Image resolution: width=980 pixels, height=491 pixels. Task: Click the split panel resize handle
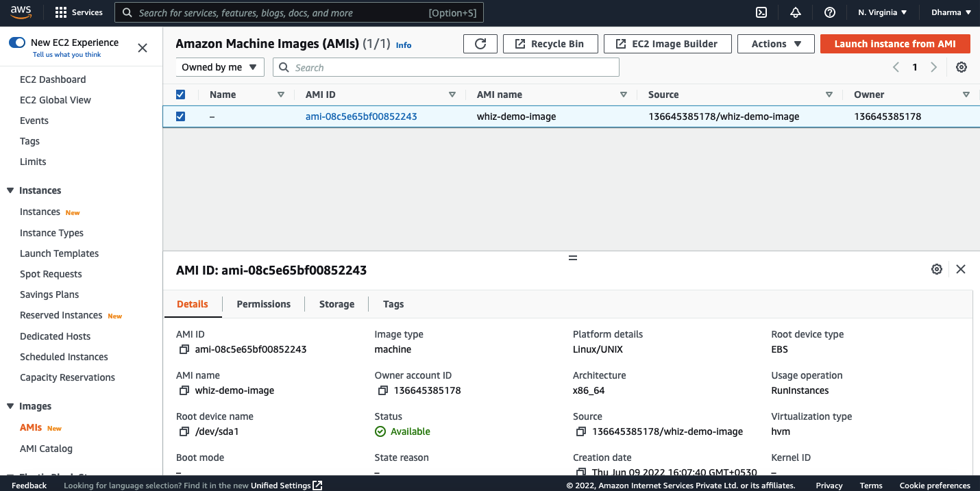[x=573, y=257]
